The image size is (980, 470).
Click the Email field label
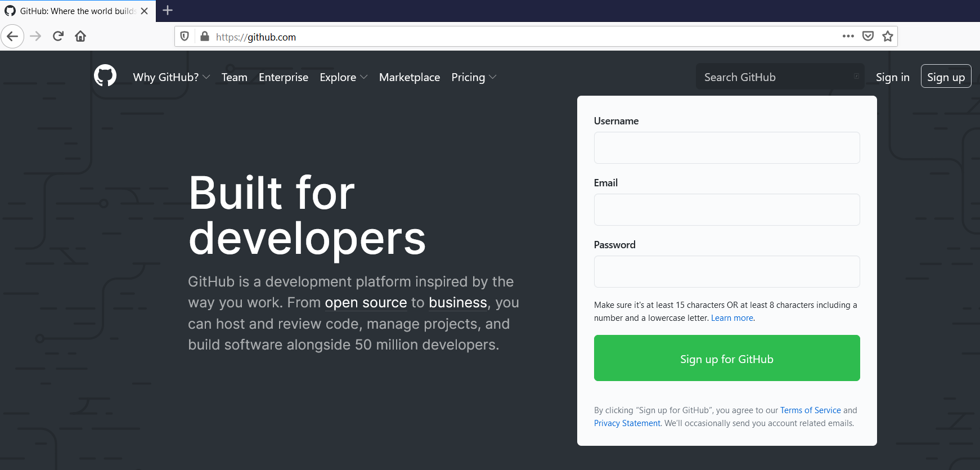click(x=606, y=183)
